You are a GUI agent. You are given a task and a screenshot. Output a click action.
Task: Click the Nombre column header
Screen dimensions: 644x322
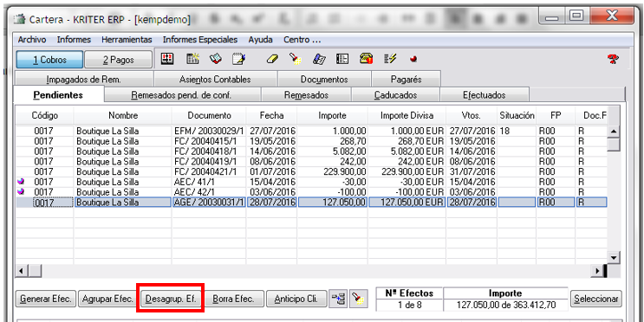pos(123,116)
